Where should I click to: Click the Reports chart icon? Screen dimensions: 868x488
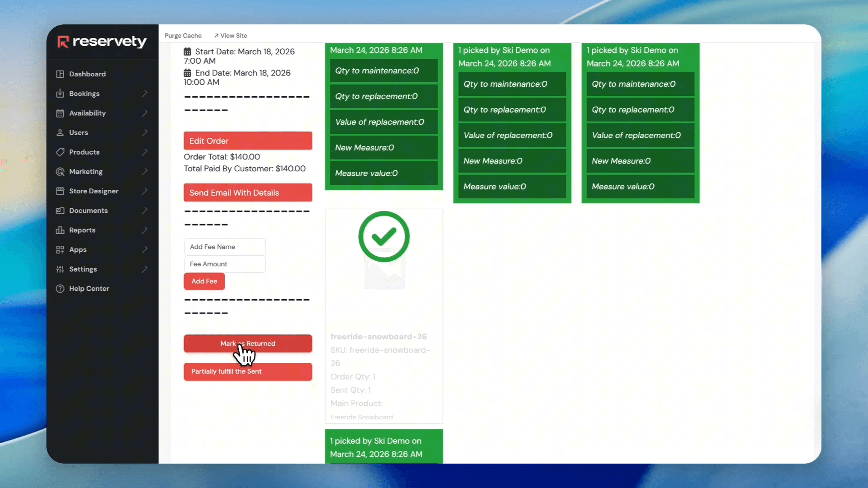pos(60,230)
